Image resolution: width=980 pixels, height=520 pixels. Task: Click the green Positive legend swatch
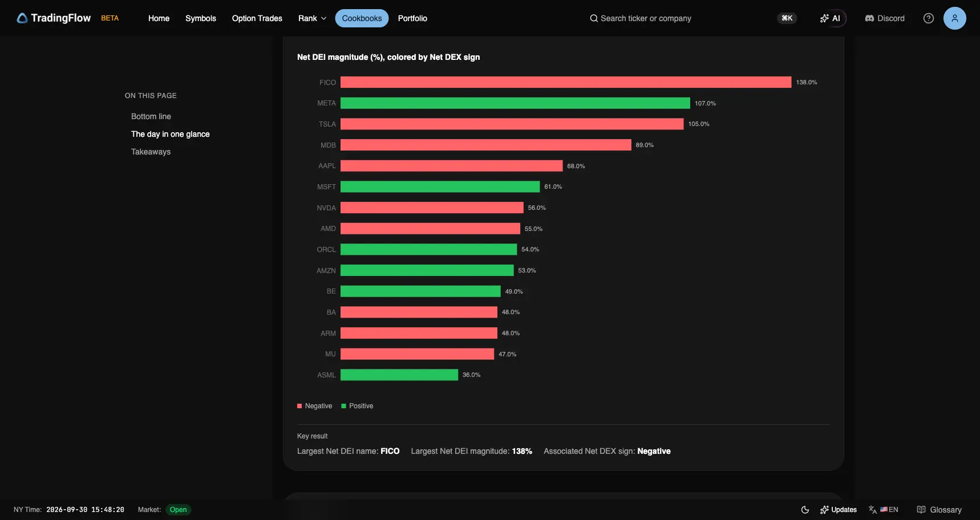point(343,406)
